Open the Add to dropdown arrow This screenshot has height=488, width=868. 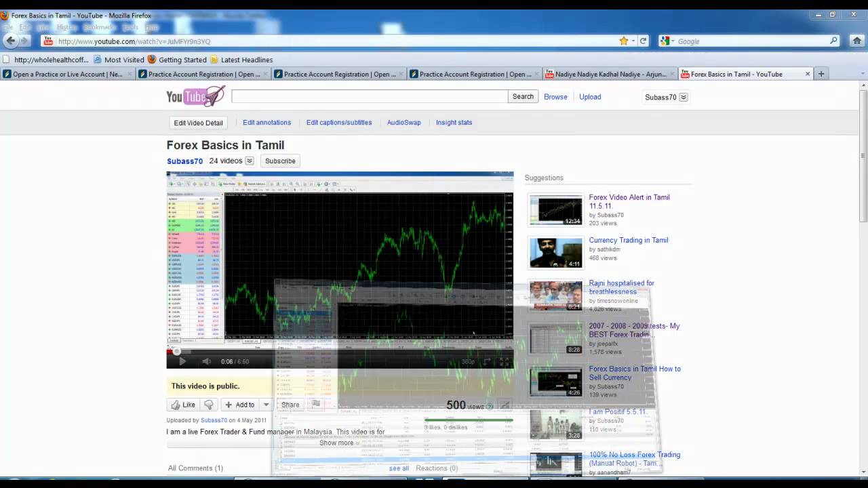click(266, 405)
